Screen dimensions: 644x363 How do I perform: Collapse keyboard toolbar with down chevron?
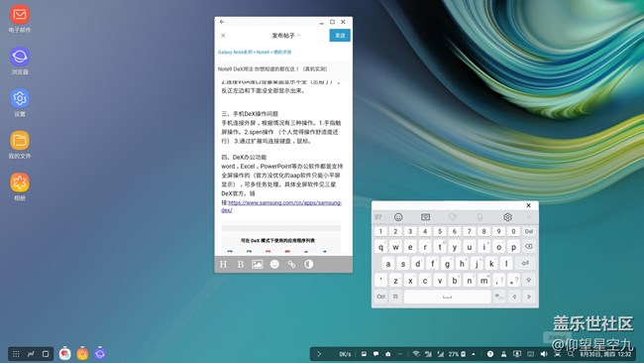coord(529,217)
